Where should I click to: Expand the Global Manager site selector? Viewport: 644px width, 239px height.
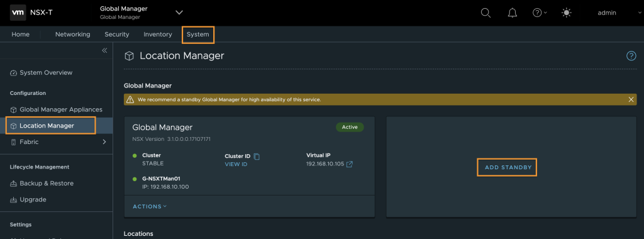pyautogui.click(x=179, y=13)
